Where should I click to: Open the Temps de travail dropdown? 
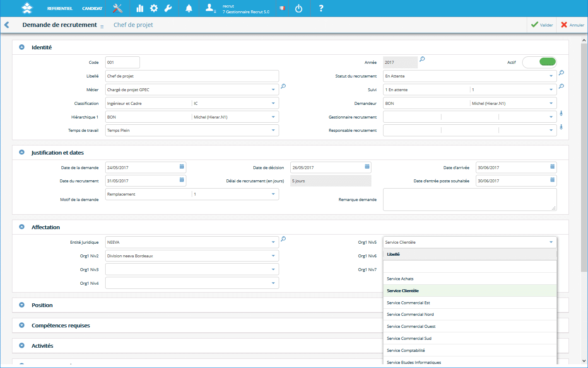273,130
